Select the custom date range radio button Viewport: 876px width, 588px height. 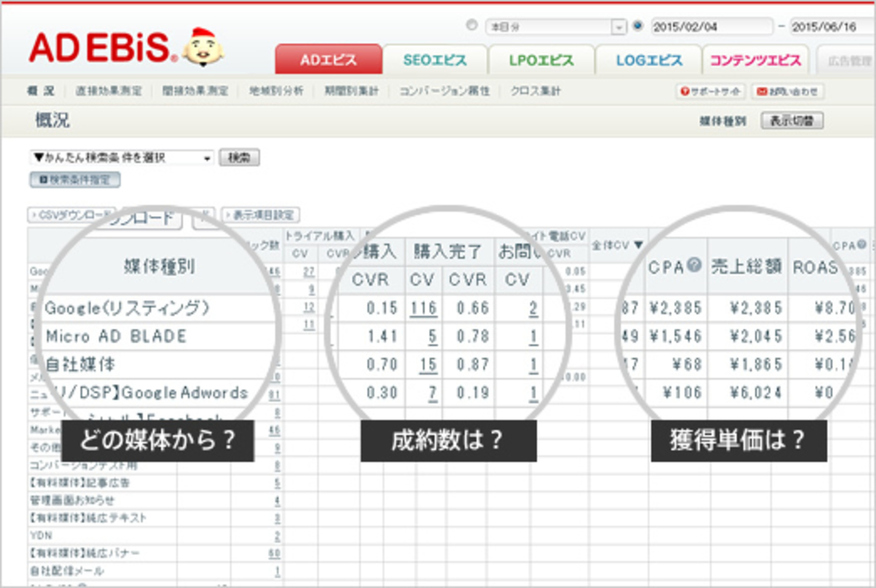638,26
